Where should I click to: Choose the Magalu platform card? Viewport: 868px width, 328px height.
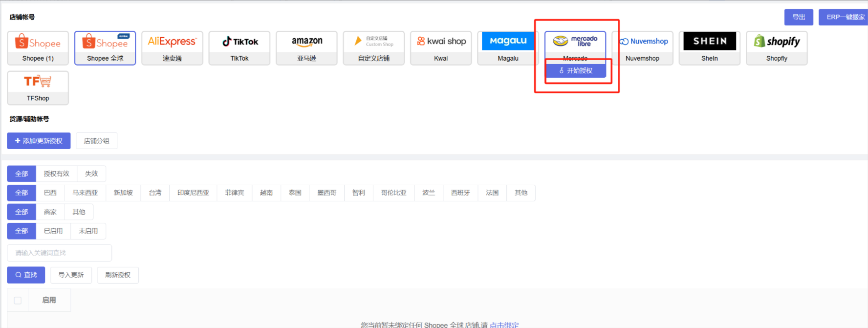pyautogui.click(x=508, y=48)
